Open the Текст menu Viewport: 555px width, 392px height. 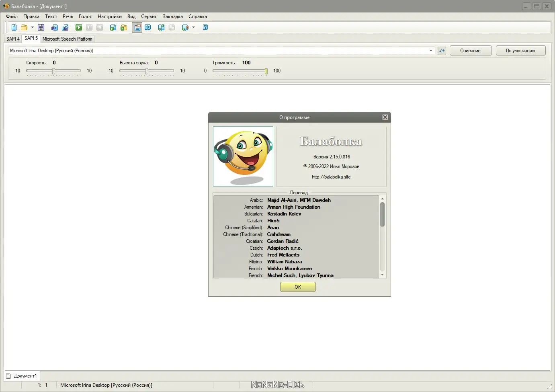(x=51, y=16)
